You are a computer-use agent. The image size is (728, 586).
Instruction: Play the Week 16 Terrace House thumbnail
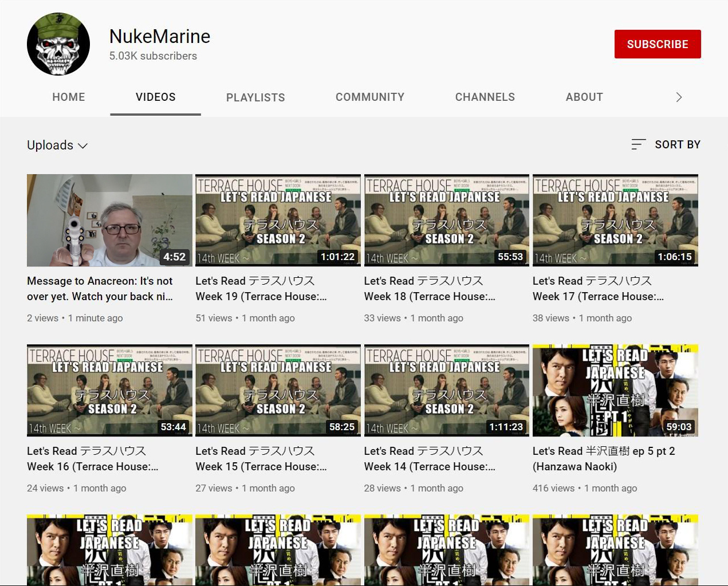[x=109, y=391]
